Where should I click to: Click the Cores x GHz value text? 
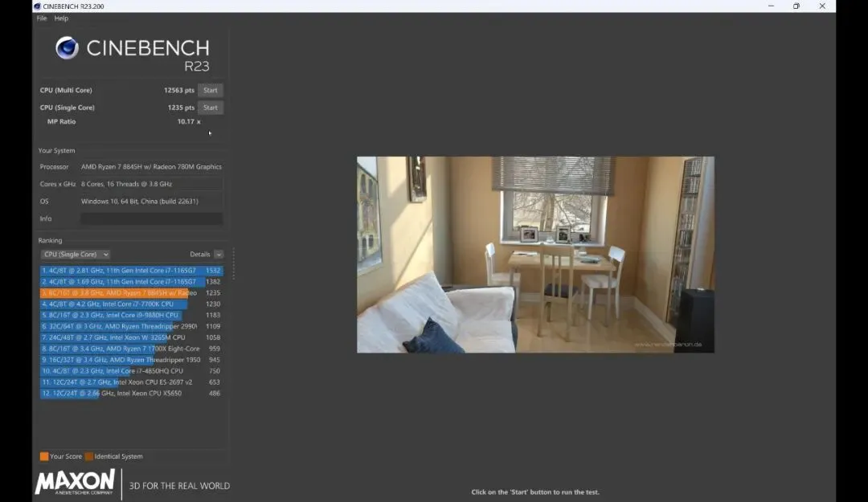(x=126, y=184)
